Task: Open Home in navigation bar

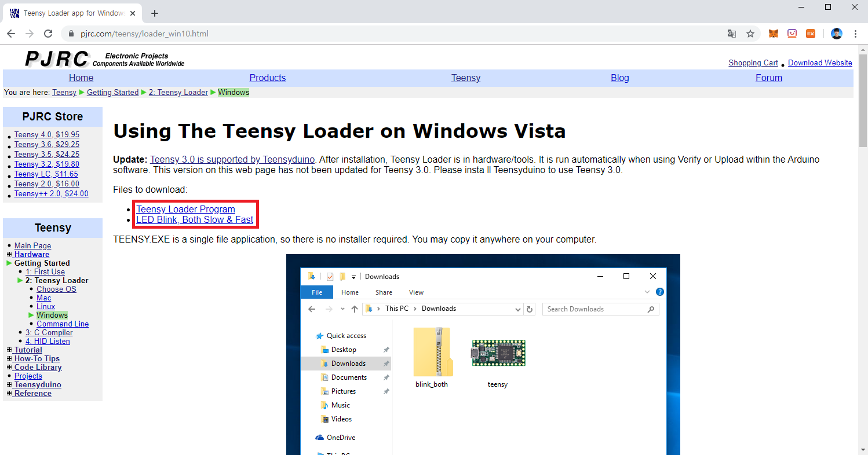Action: click(x=81, y=78)
